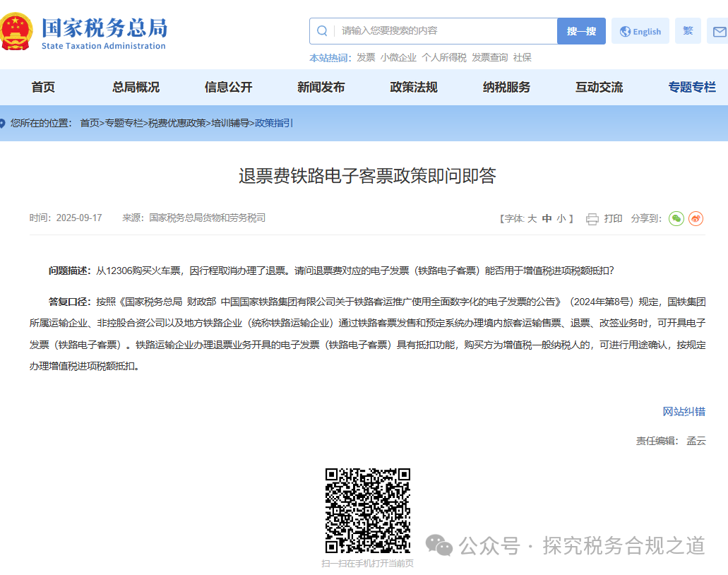Set font size to medium (中)
Screen dimensions: 728x575
[547, 219]
